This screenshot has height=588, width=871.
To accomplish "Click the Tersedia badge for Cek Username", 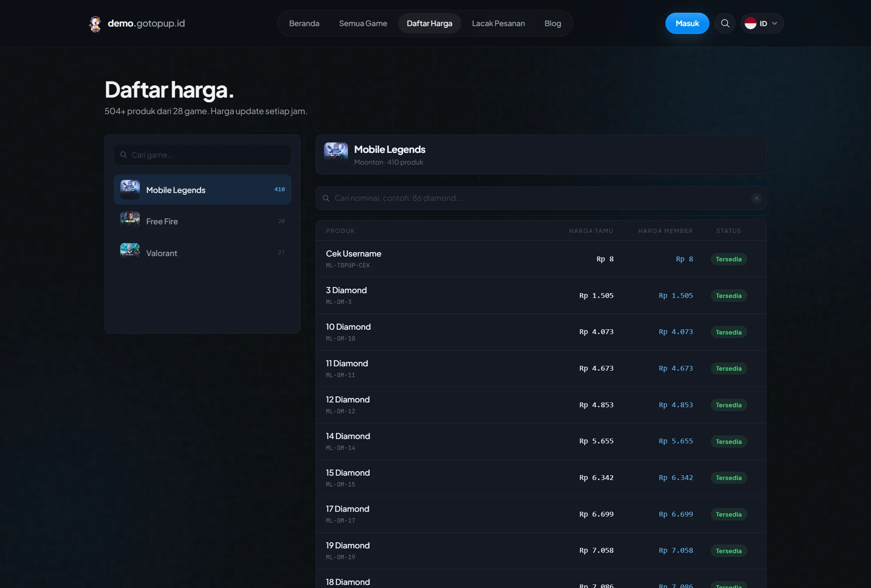I will pos(729,259).
